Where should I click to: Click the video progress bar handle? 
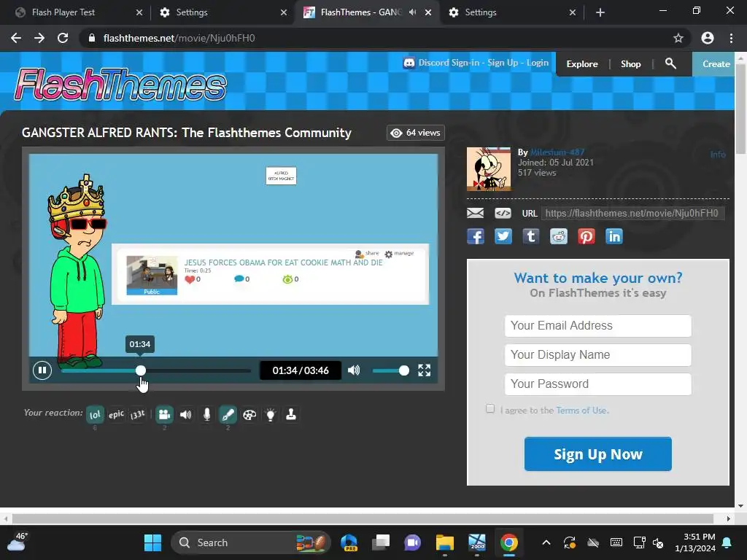pyautogui.click(x=141, y=370)
